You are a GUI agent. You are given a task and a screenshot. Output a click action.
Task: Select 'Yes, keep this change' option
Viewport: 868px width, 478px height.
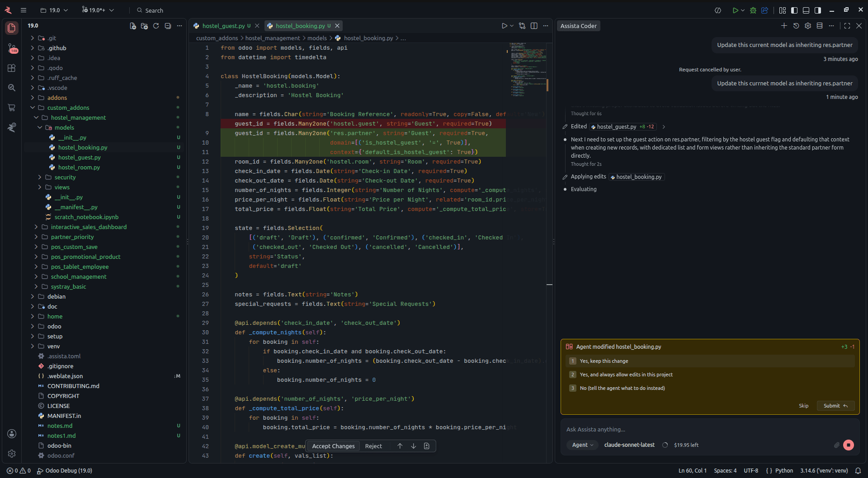[x=710, y=361]
